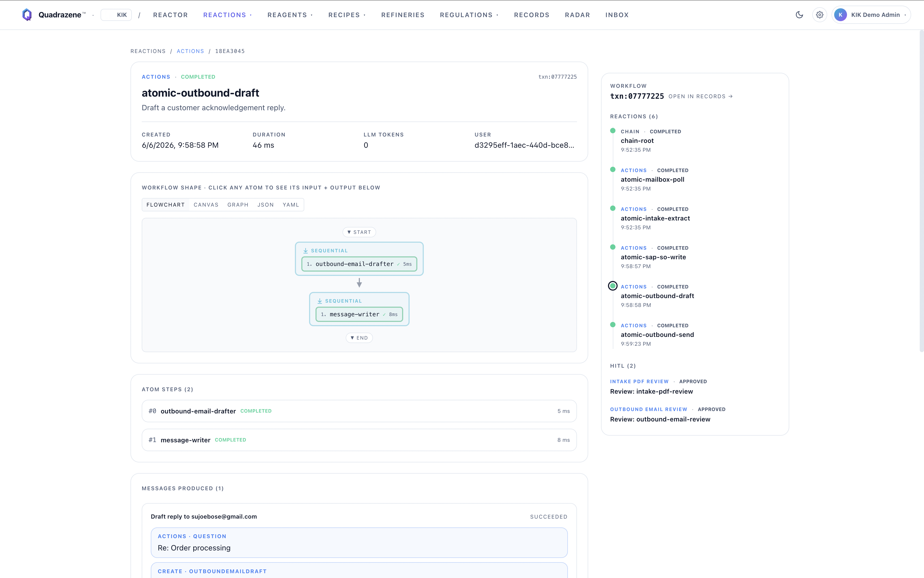Expand the KIK Demo Admin user menu
The image size is (924, 578).
(x=871, y=15)
